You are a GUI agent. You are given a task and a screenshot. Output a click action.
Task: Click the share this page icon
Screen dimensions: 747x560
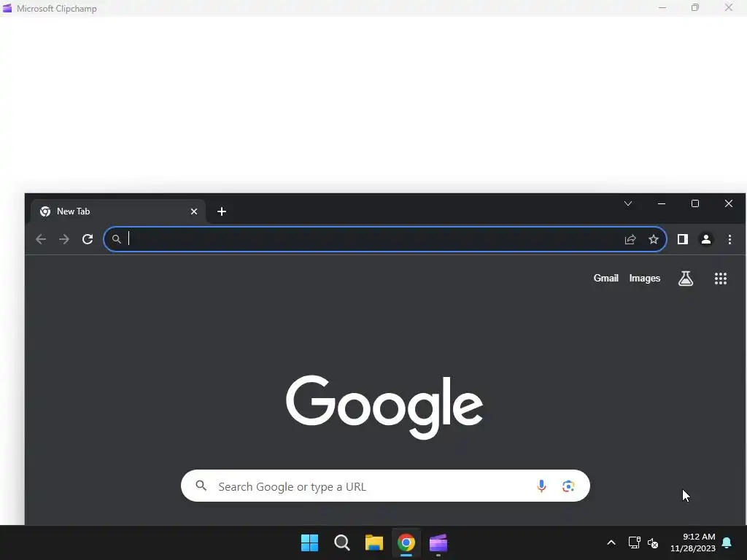(x=630, y=239)
